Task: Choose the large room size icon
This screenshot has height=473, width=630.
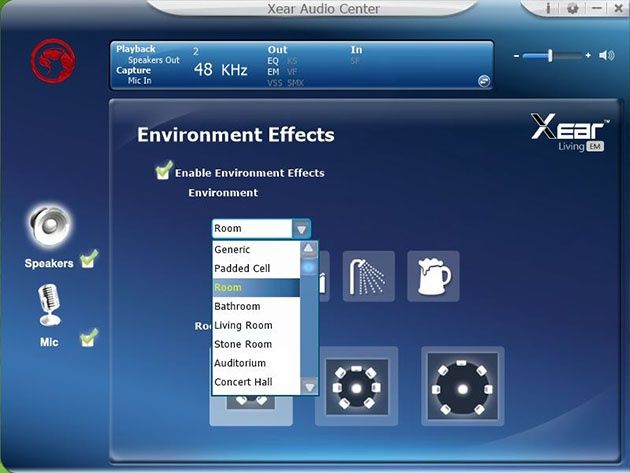Action: 462,387
